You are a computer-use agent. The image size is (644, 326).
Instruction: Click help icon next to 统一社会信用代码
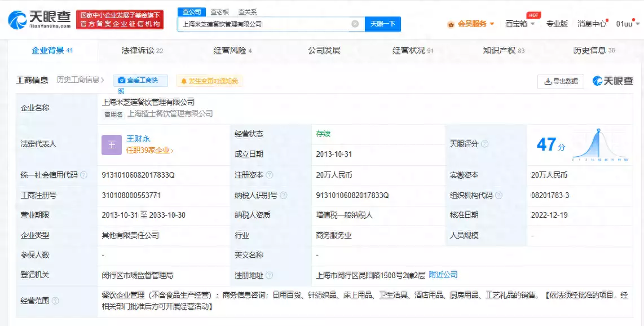tap(83, 175)
